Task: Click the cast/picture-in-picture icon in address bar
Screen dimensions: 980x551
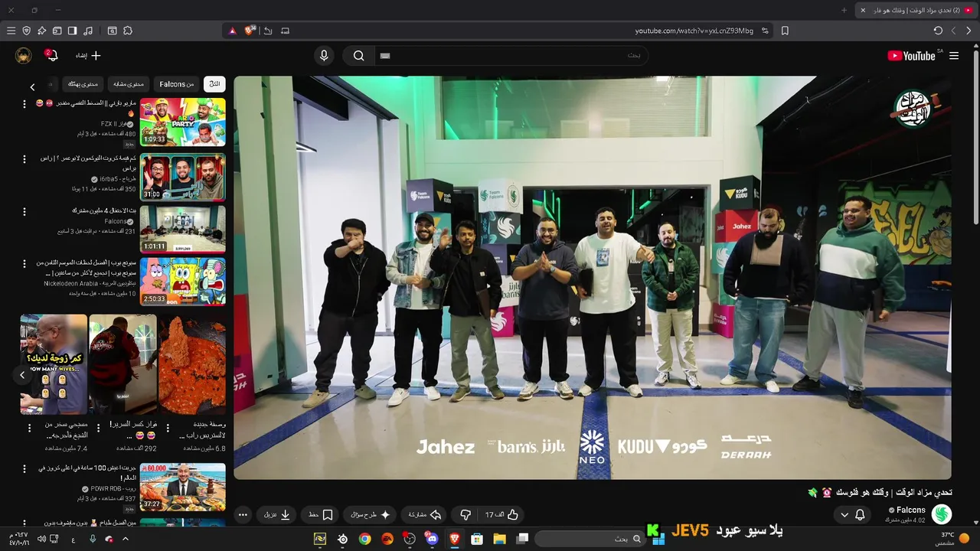Action: (285, 31)
